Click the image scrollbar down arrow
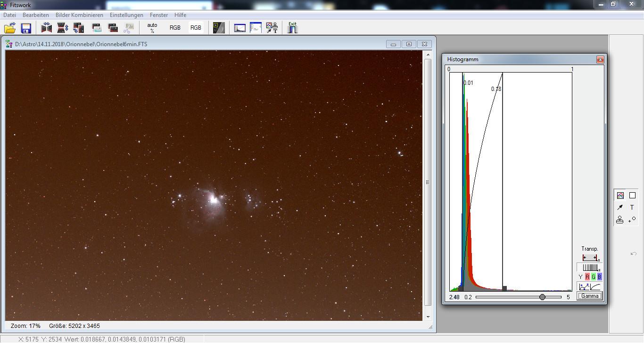Screen dimensions: 644x343 pyautogui.click(x=428, y=317)
